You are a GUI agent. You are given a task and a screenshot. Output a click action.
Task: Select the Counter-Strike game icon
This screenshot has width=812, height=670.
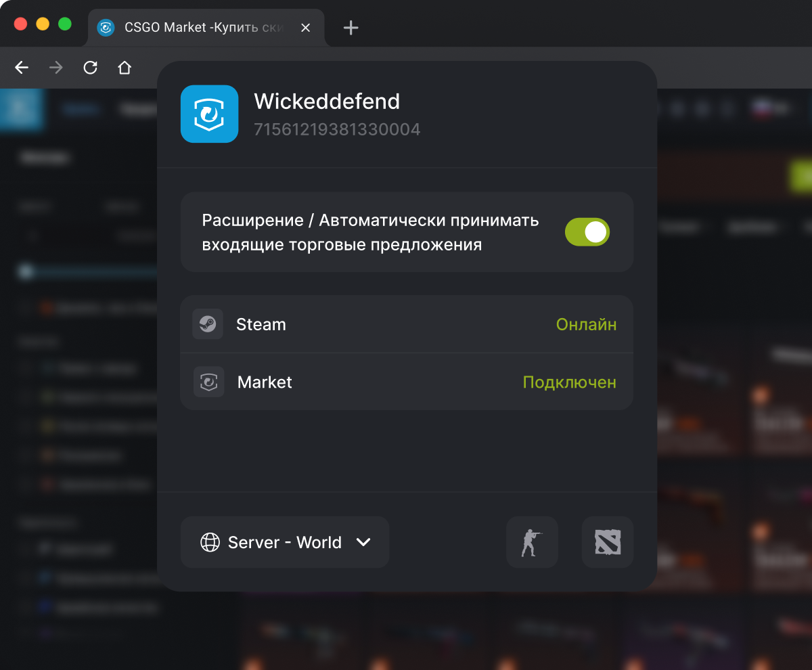pyautogui.click(x=532, y=542)
